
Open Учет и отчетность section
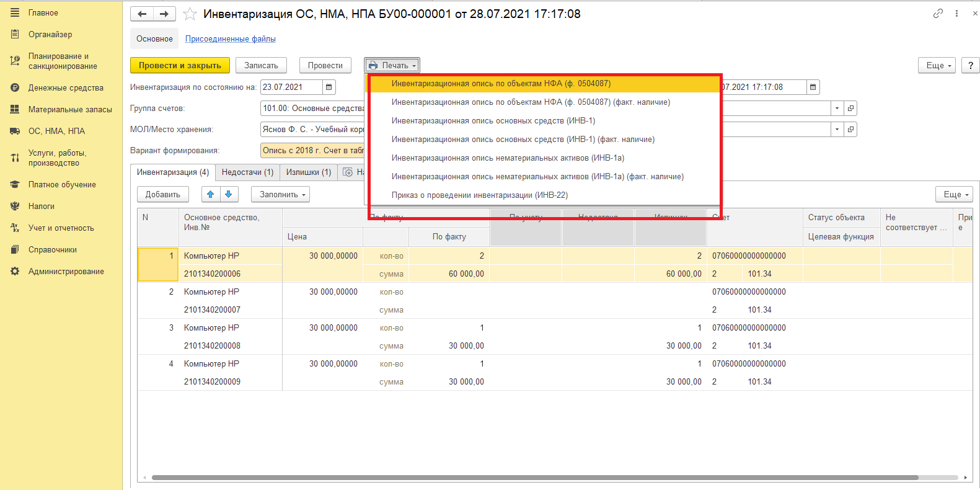point(61,228)
